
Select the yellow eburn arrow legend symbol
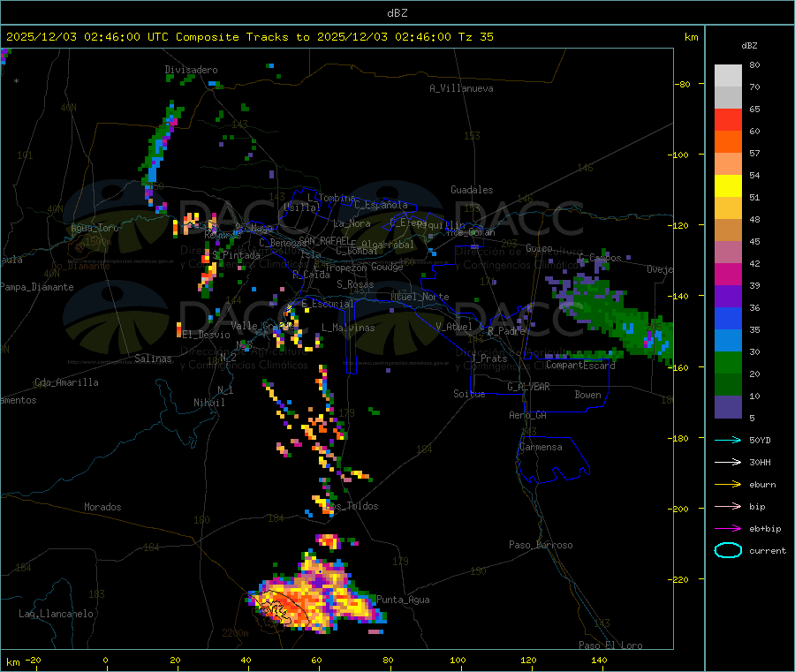(x=728, y=485)
